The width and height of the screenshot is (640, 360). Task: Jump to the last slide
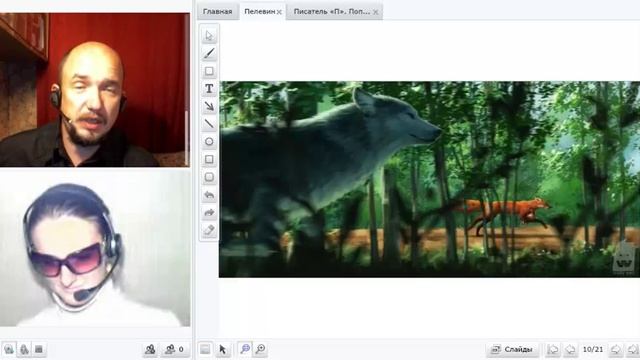point(633,349)
